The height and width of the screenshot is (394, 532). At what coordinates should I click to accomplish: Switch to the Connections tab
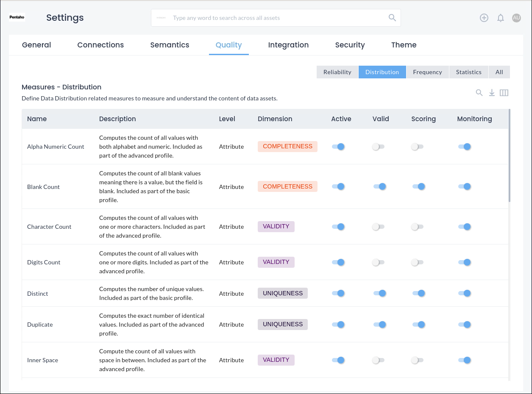click(x=100, y=45)
